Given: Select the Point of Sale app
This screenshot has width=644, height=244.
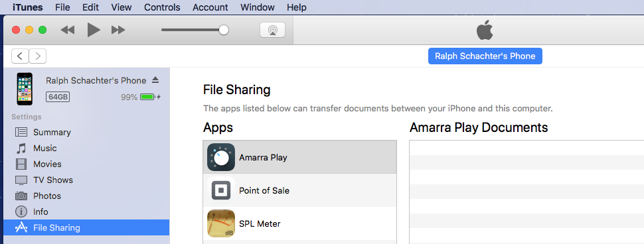Looking at the screenshot, I should coord(300,190).
